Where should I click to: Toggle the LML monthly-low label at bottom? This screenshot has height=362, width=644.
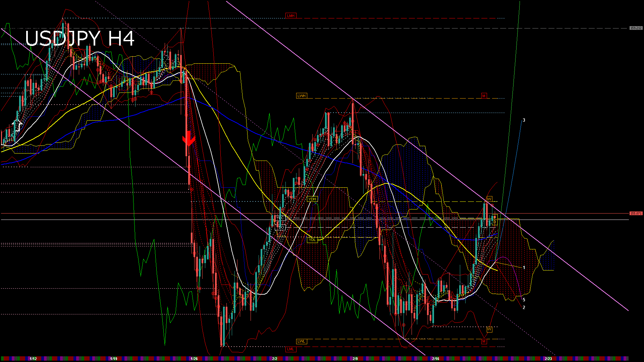pos(290,349)
